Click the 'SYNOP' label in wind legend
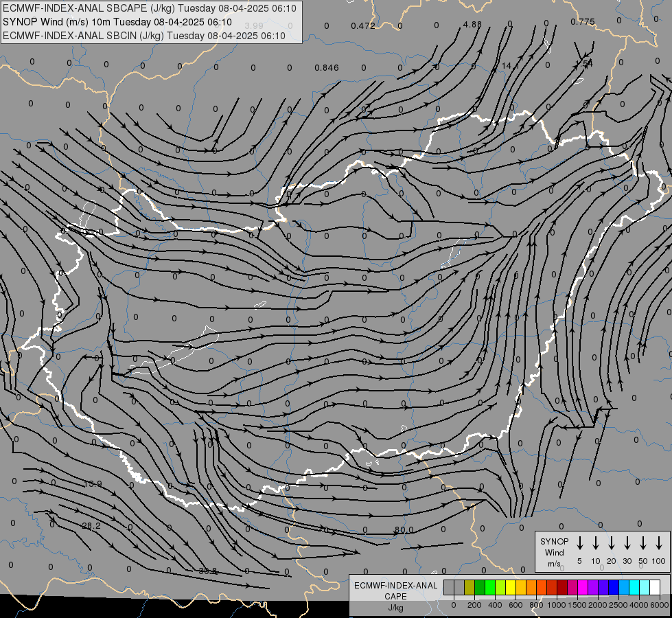 554,541
